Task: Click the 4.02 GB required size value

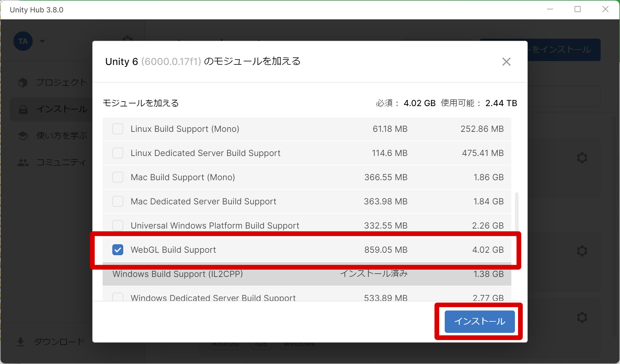Action: click(x=420, y=103)
